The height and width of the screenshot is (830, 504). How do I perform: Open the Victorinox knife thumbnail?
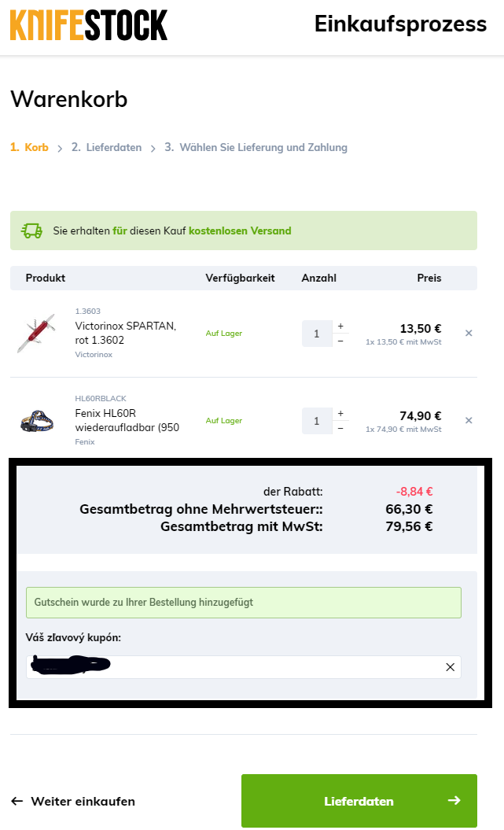36,334
